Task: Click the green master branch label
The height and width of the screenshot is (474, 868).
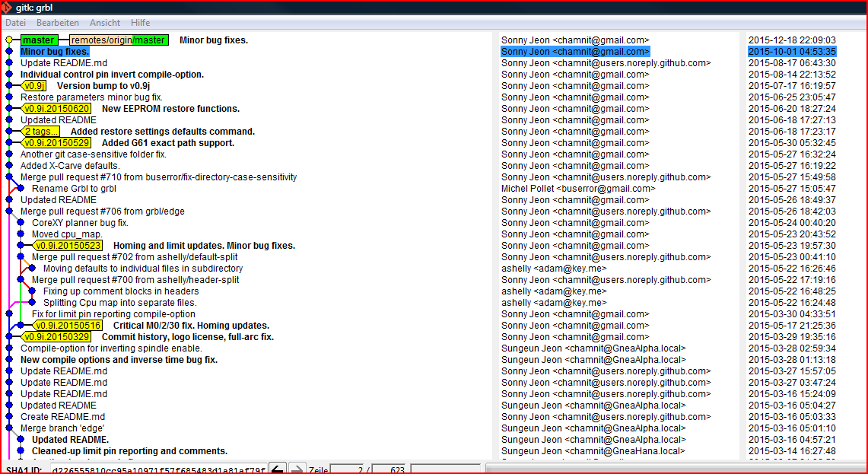Action: (x=38, y=40)
